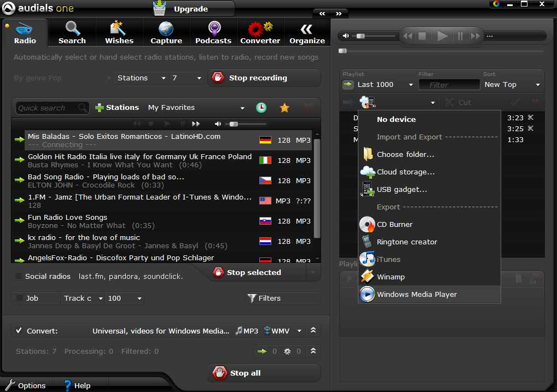Select CD Burner export option
Image resolution: width=557 pixels, height=392 pixels.
pyautogui.click(x=430, y=224)
